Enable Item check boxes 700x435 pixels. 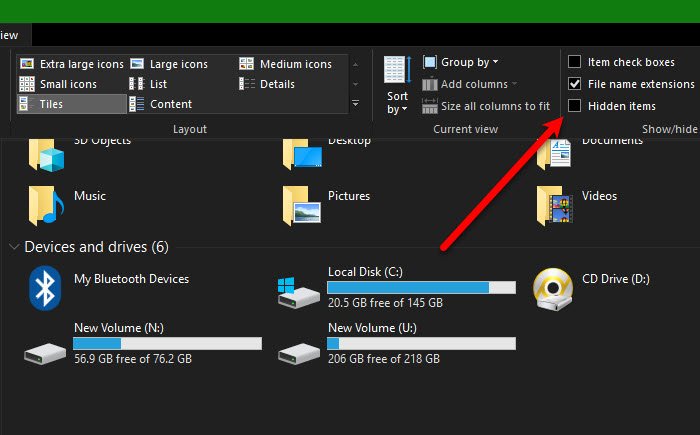tap(575, 62)
